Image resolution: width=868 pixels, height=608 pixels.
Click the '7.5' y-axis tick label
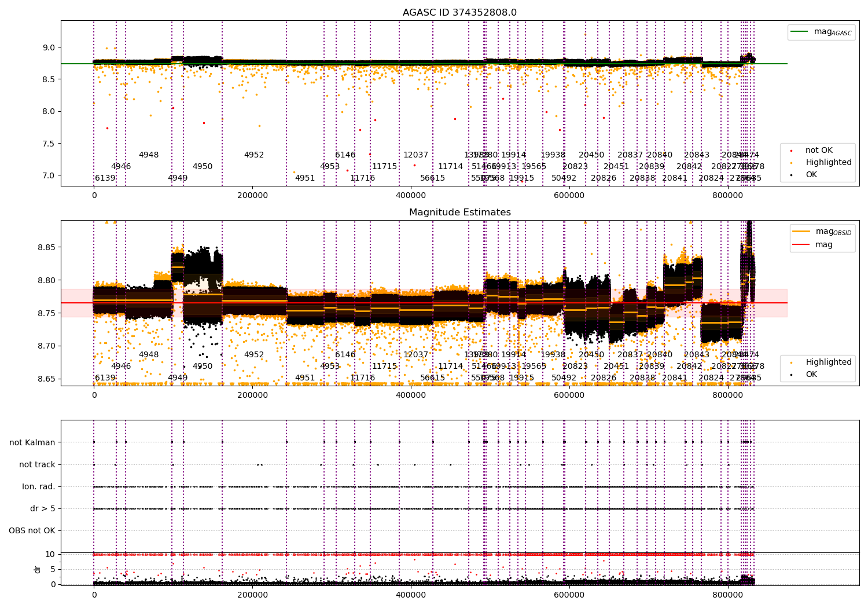49,144
